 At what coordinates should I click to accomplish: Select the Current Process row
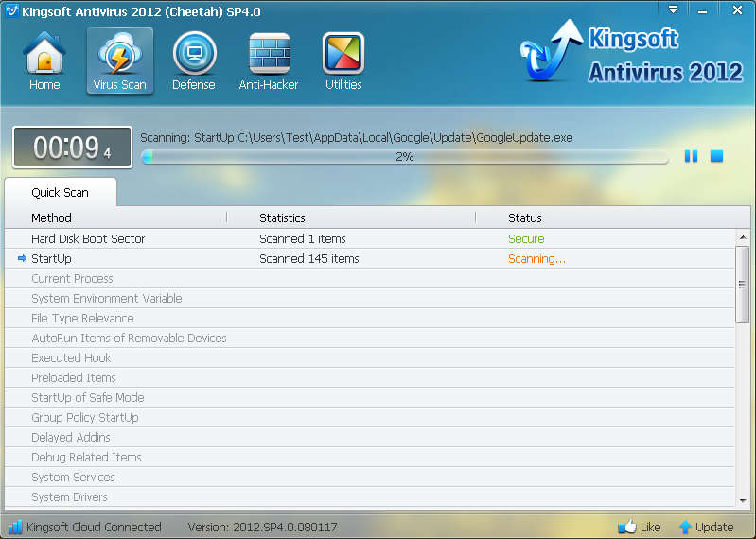[370, 278]
